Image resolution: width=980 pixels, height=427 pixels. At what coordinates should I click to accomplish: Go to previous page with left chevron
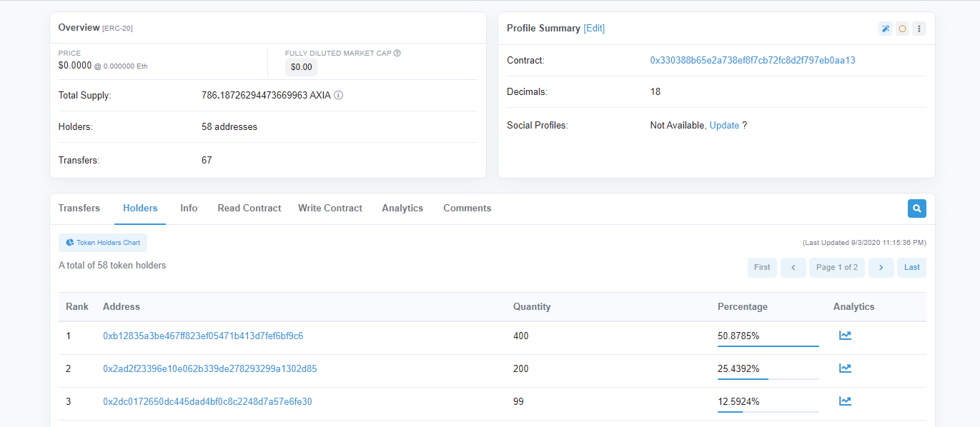point(793,268)
